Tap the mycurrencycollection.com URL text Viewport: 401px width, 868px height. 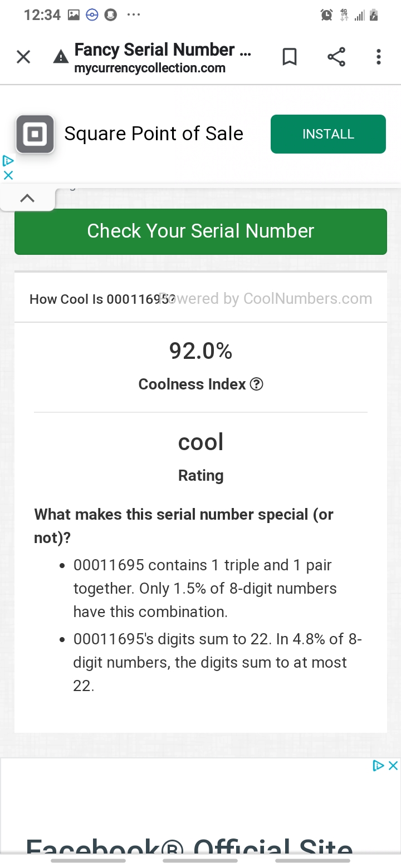(x=150, y=68)
